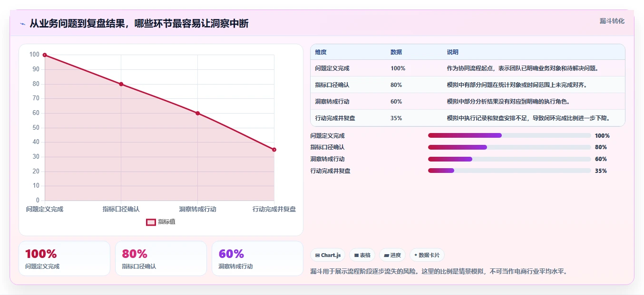Image resolution: width=644 pixels, height=295 pixels.
Task: Click the 80% value in table
Action: click(396, 85)
